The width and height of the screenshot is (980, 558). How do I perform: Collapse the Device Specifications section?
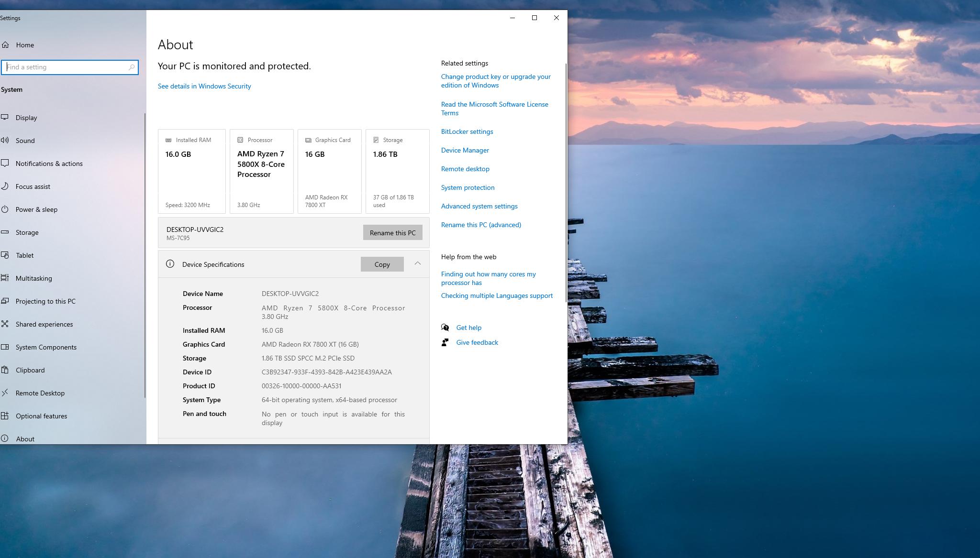pyautogui.click(x=418, y=263)
